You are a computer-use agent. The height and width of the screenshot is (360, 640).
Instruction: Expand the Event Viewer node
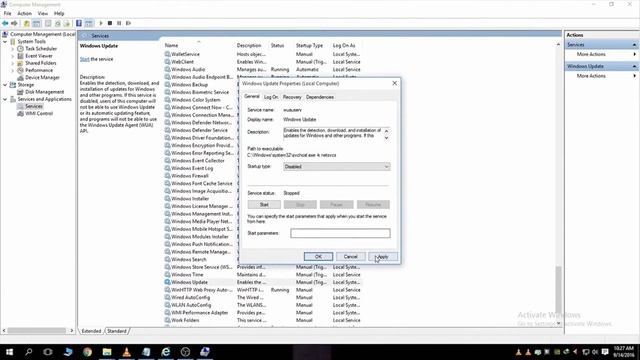coord(13,56)
